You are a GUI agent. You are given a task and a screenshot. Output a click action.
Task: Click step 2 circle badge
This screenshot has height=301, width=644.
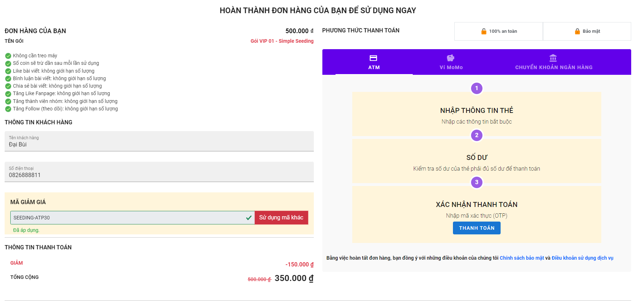(476, 135)
